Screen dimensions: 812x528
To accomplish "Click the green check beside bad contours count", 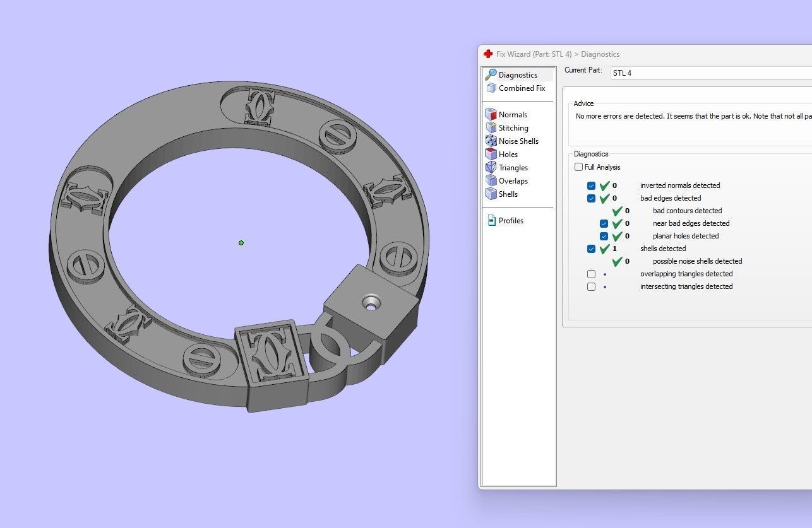I will pyautogui.click(x=617, y=211).
